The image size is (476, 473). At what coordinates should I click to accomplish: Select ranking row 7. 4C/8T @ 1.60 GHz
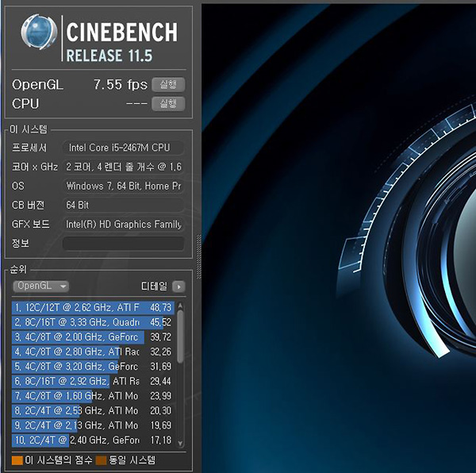pos(93,396)
